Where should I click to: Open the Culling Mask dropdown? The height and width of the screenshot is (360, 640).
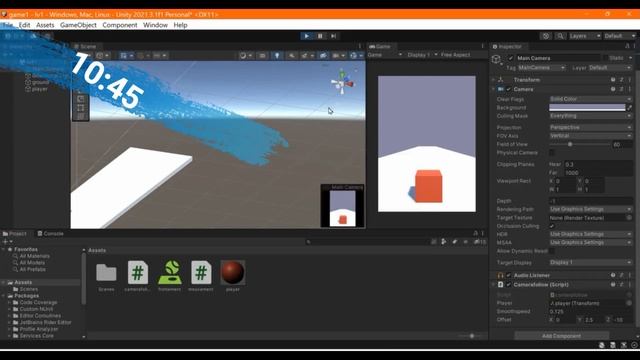pos(591,116)
